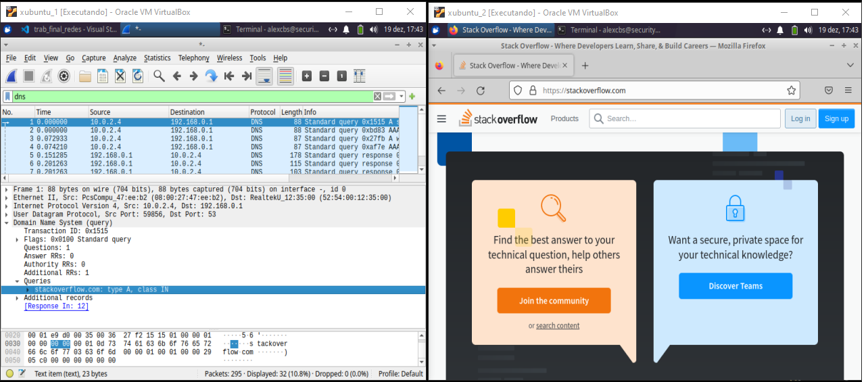Click the Firefox URL address bar
Viewport: 868px width, 382px height.
654,91
